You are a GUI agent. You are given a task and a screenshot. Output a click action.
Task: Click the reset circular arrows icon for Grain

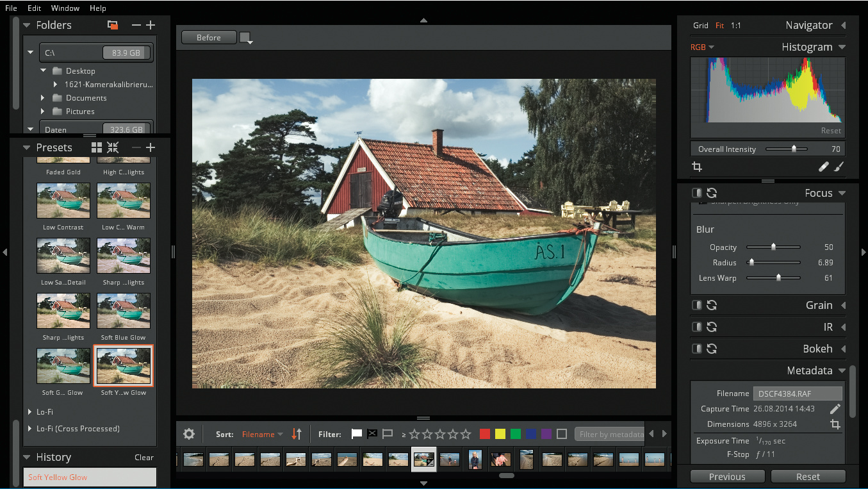[711, 306]
